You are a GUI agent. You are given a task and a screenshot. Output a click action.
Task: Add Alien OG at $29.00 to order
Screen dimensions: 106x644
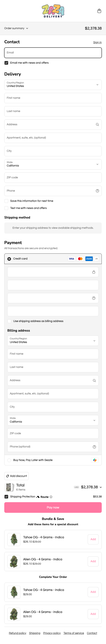point(93,614)
